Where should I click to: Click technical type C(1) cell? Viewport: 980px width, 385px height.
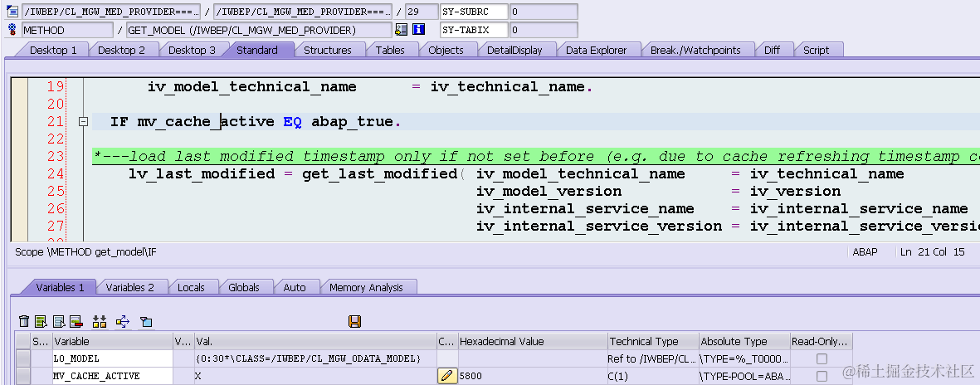point(652,376)
